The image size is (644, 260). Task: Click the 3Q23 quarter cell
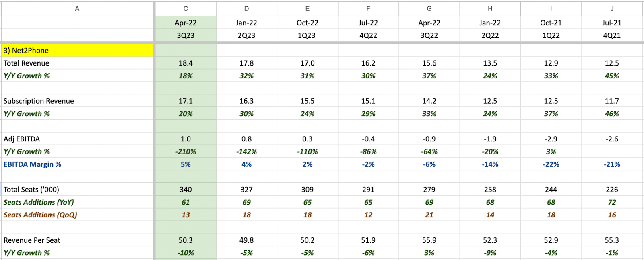pos(186,35)
